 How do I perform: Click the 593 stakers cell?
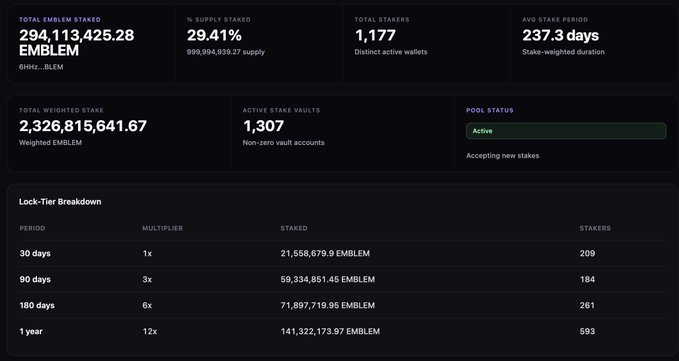tap(587, 331)
